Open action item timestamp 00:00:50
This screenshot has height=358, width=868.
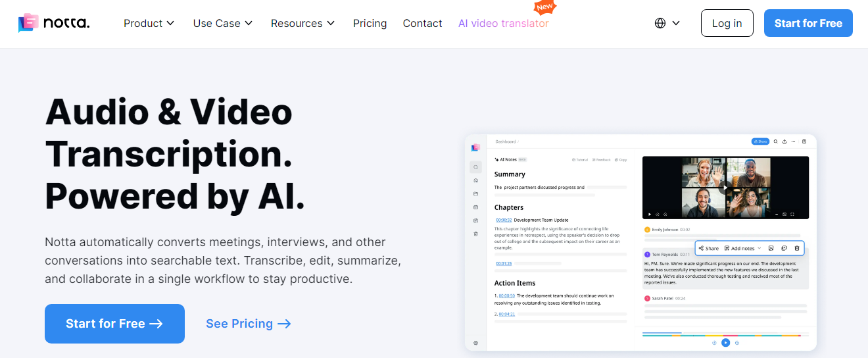coord(507,295)
